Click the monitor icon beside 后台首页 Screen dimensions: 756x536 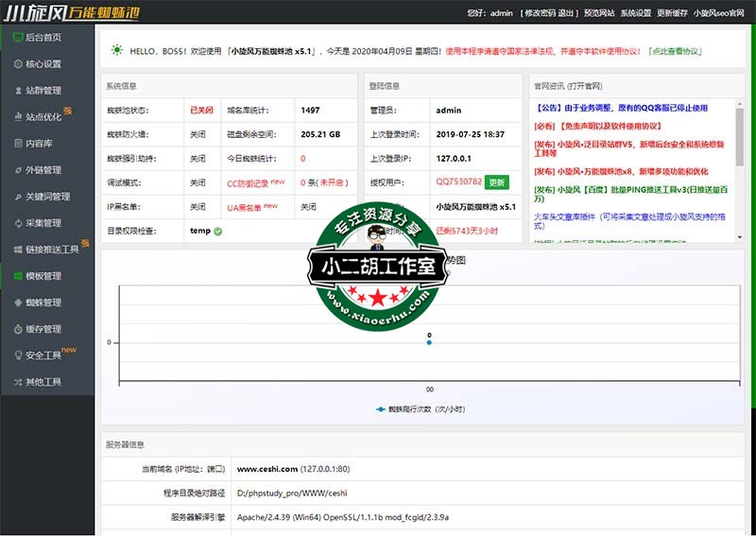(x=18, y=37)
